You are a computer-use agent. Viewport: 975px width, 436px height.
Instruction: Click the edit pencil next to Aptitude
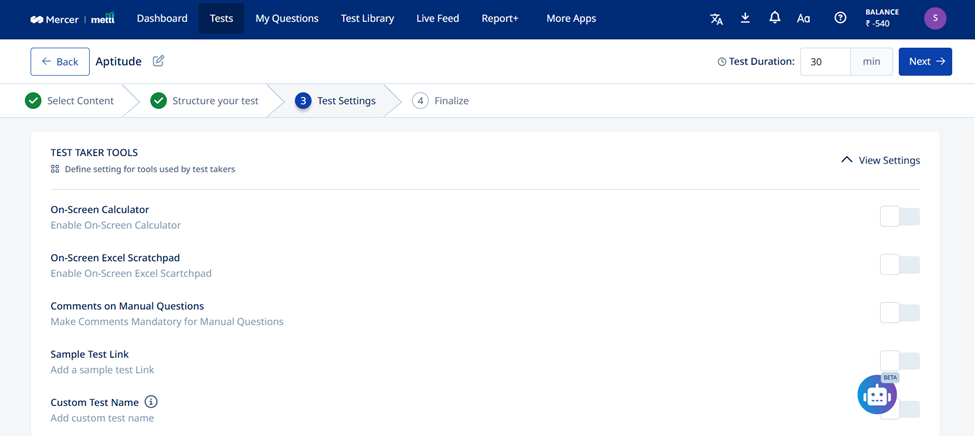(x=159, y=61)
